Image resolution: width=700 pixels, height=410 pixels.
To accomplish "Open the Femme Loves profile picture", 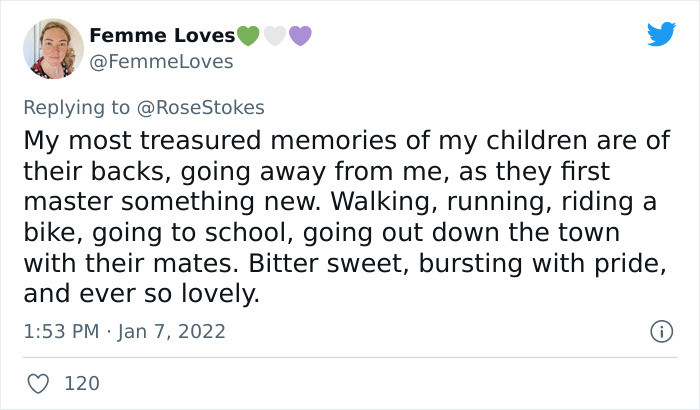I will pyautogui.click(x=52, y=48).
